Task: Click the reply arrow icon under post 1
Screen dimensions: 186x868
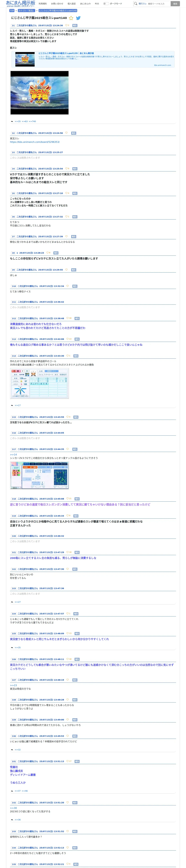Action: click(x=12, y=121)
